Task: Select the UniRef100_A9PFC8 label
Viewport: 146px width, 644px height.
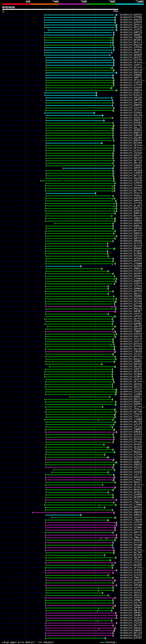Action: click(131, 32)
